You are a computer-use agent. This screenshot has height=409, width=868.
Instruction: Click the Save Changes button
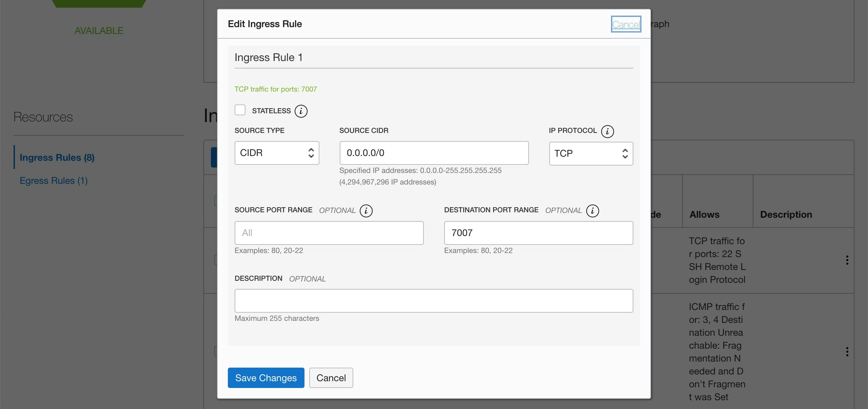pos(266,378)
